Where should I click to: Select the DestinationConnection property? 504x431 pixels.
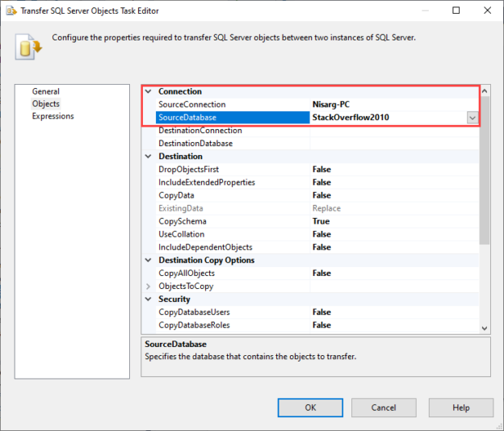click(200, 131)
